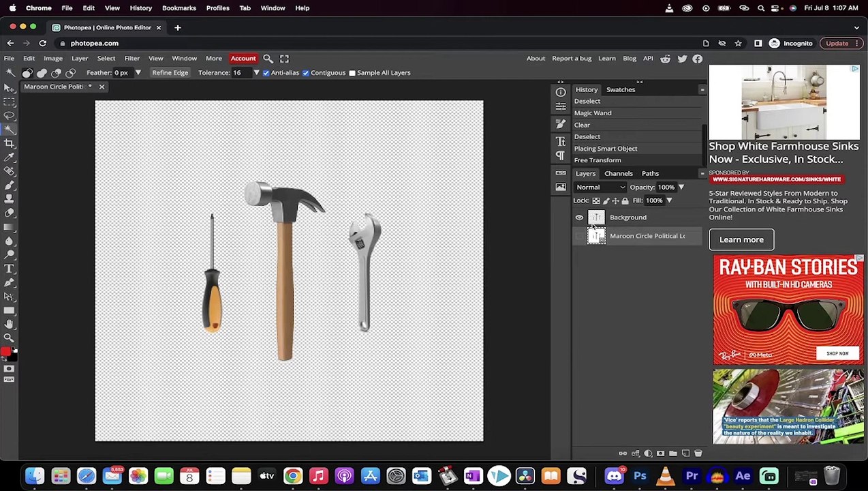Open the Normal blend mode dropdown
Viewport: 868px width, 491px height.
tap(600, 188)
